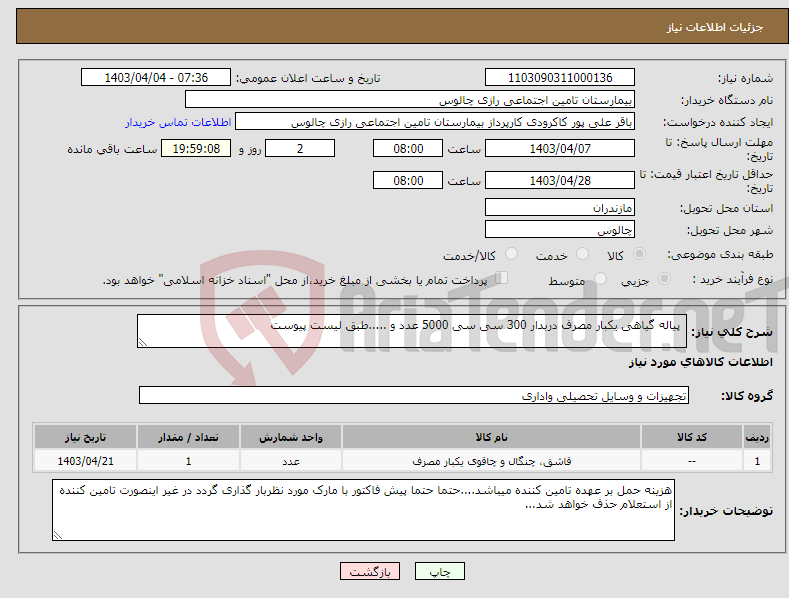
Task: Click the row number cell 1
Action: [x=757, y=461]
